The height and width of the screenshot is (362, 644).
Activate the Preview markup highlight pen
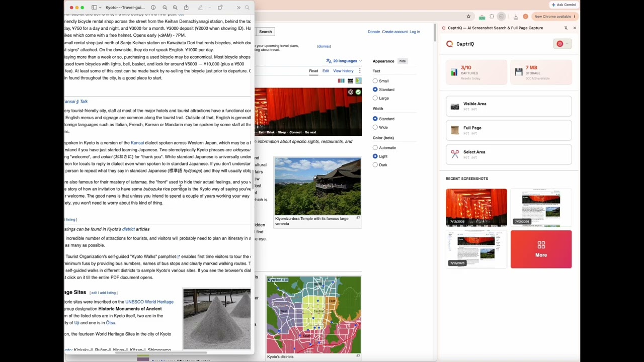[x=200, y=8]
